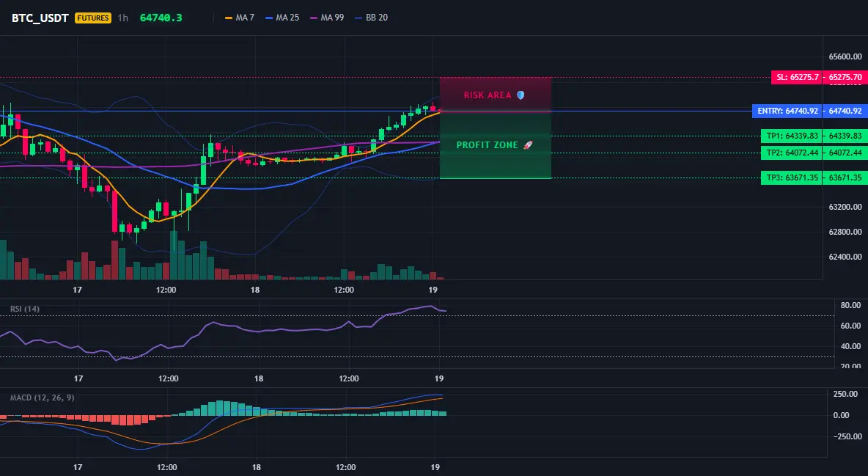Click the BTC_USDT symbol name
Image resolution: width=868 pixels, height=476 pixels.
click(40, 18)
